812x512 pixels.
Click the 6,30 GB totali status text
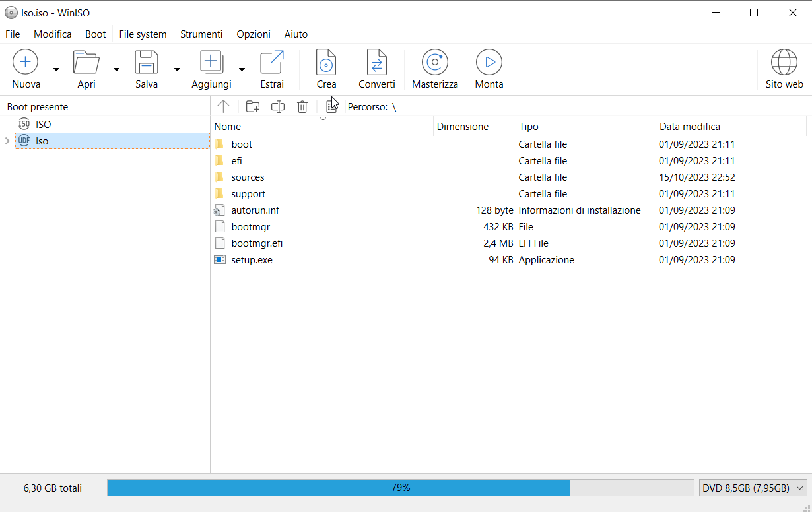[x=53, y=488]
